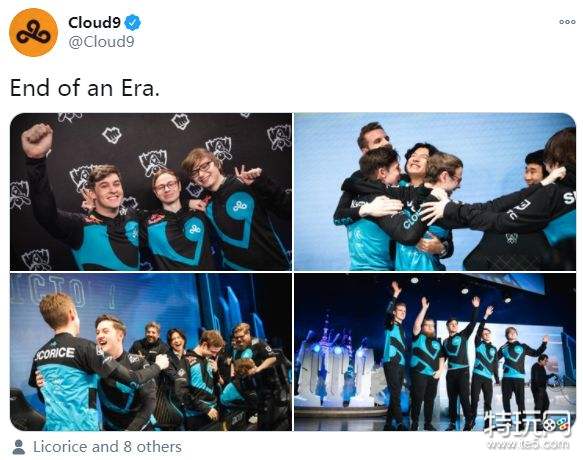Image resolution: width=583 pixels, height=460 pixels.
Task: Open the @Cloud9 handle link
Action: 101,42
